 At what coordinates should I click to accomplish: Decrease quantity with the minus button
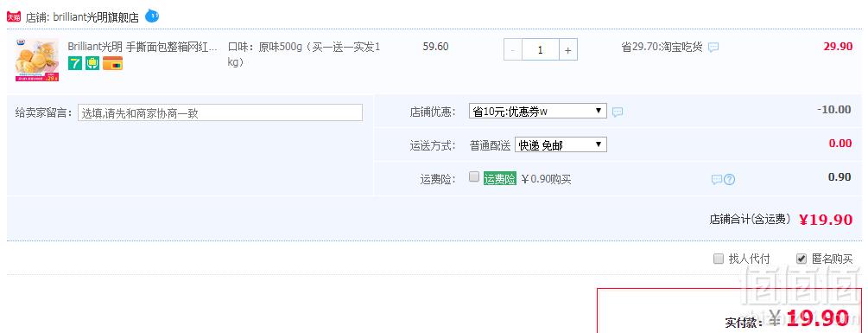pyautogui.click(x=513, y=50)
